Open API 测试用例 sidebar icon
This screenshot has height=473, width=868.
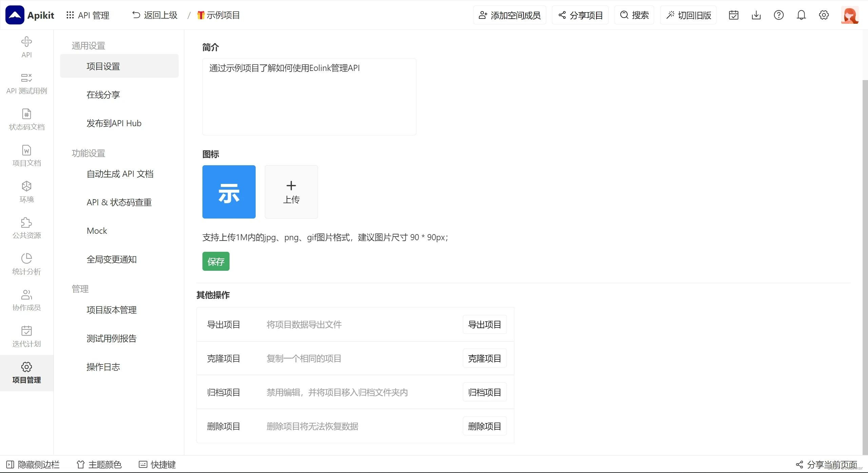click(x=26, y=83)
